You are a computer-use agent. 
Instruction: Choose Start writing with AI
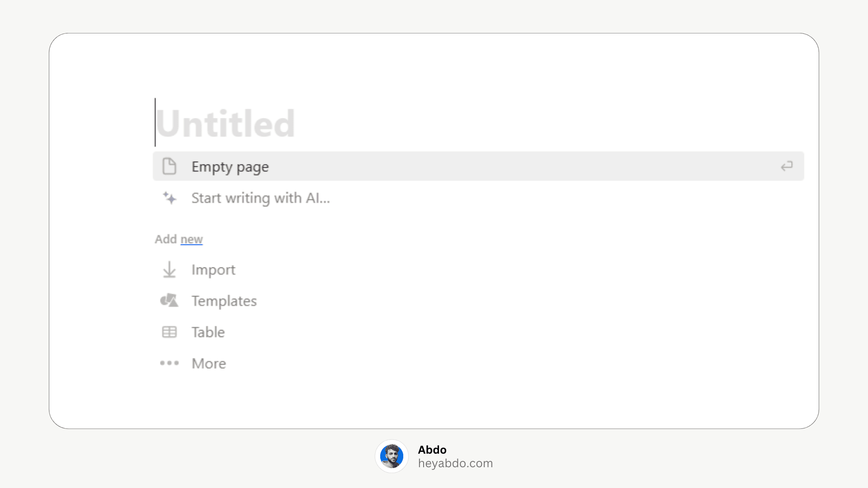click(x=260, y=198)
